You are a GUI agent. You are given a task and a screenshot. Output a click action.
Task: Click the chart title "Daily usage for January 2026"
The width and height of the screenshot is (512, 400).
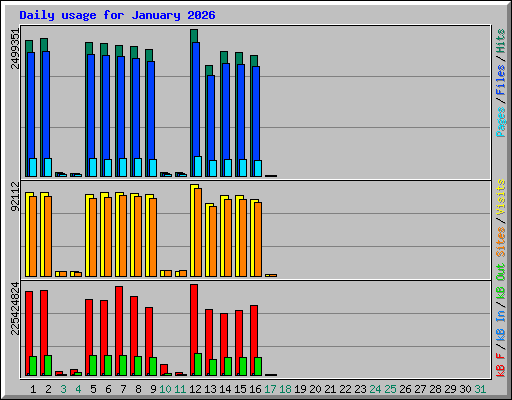coord(117,15)
